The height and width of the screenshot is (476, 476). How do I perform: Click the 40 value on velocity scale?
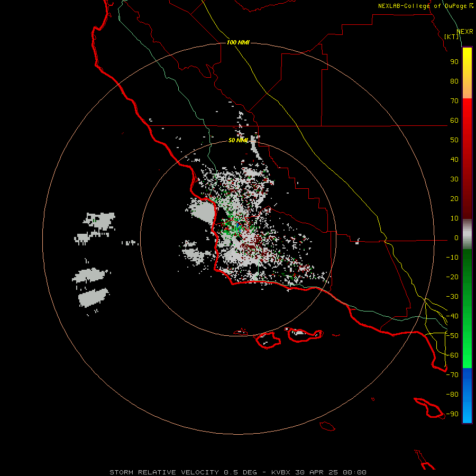coord(454,160)
